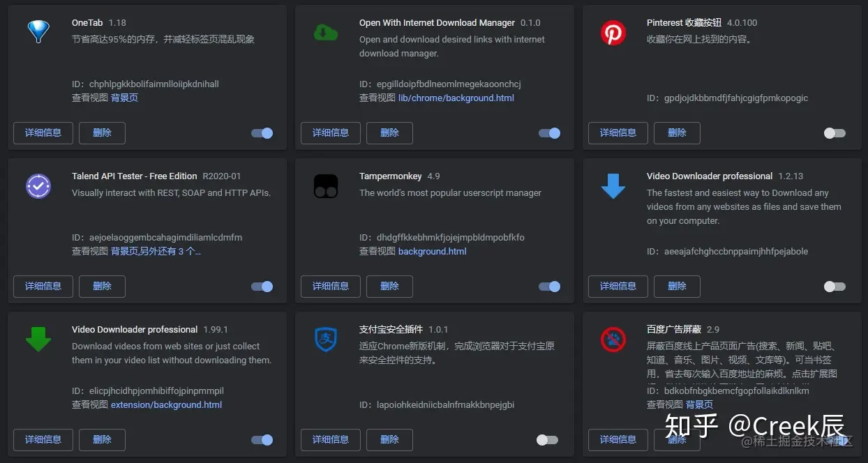This screenshot has height=463, width=868.
Task: Click the black Tampermonkey icon
Action: [x=326, y=186]
